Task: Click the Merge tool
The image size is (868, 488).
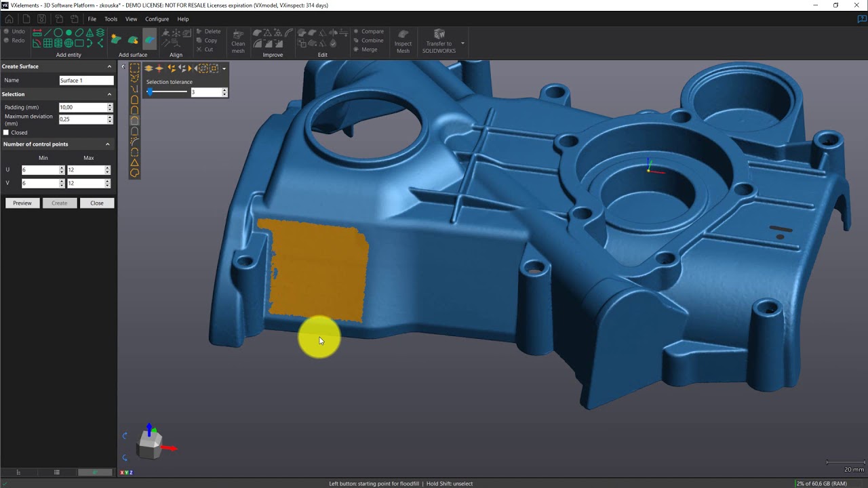Action: point(366,49)
